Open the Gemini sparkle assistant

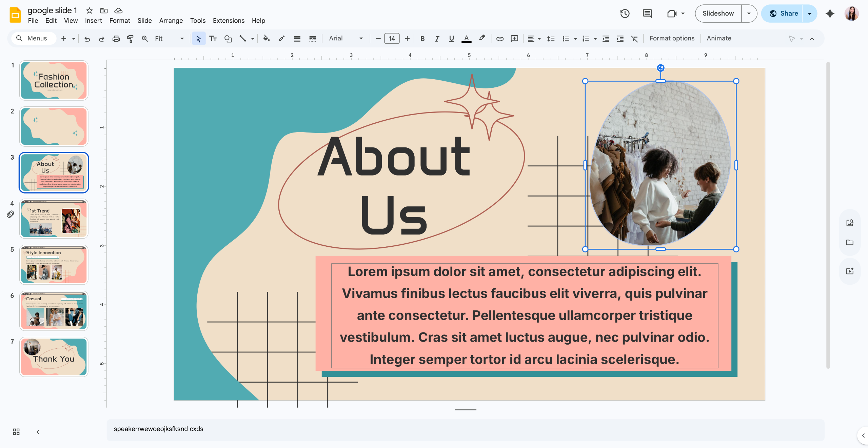[830, 14]
